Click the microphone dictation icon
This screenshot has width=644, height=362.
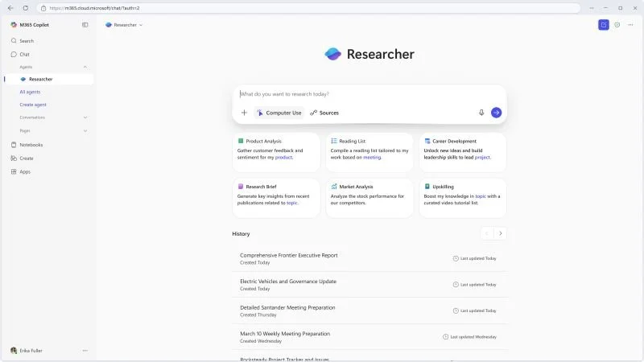[x=481, y=113]
